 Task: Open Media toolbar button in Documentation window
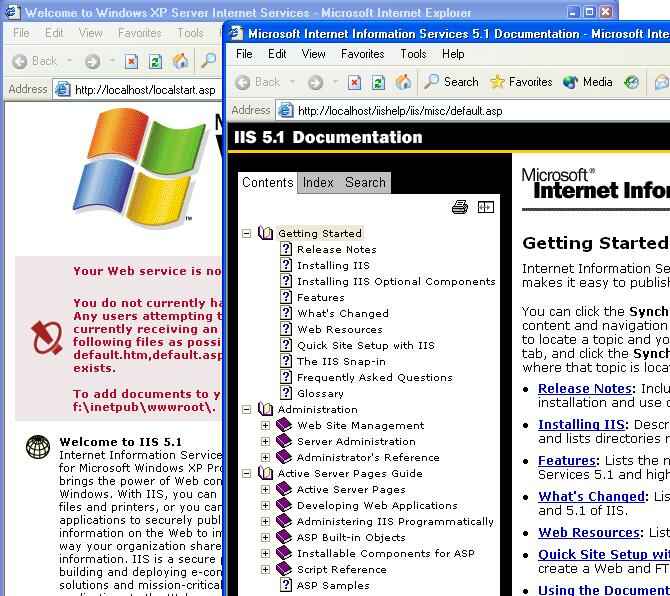[588, 82]
